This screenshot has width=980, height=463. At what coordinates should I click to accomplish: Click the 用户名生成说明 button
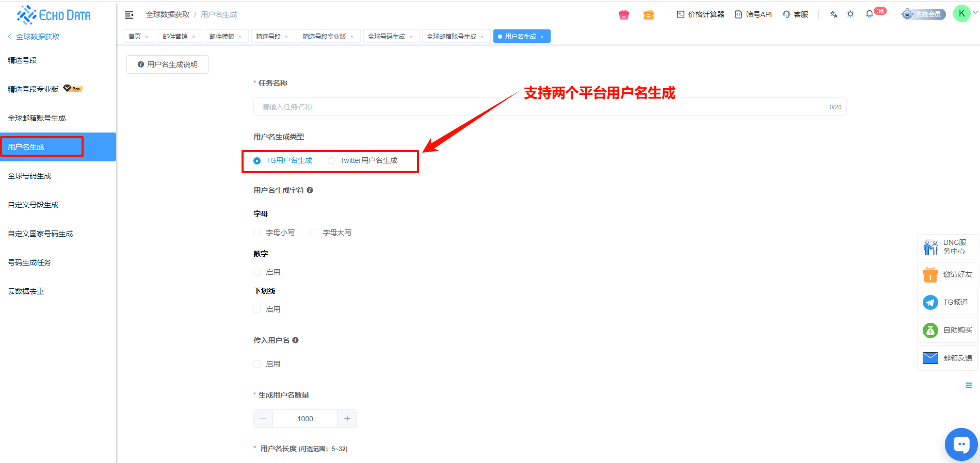(x=167, y=64)
